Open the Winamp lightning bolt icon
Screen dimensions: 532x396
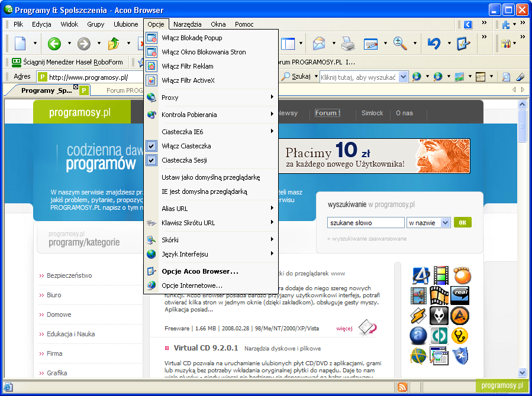tap(419, 316)
